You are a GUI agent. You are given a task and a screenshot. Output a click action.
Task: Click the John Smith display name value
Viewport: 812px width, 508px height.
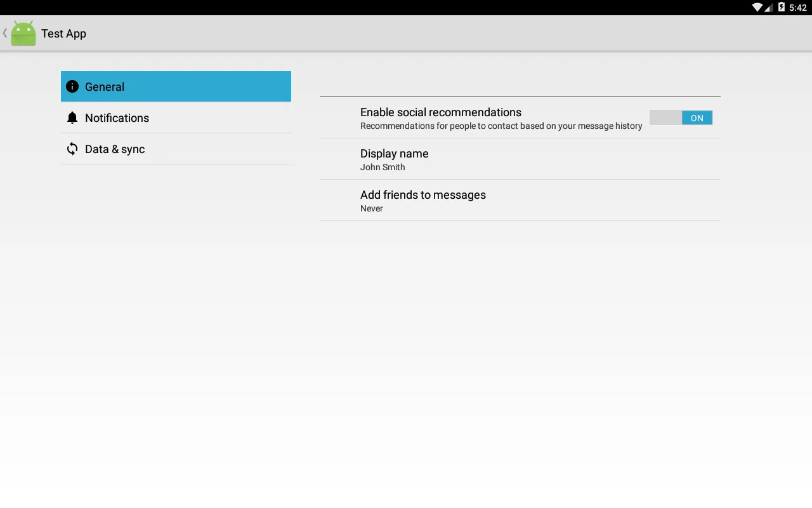pos(383,167)
